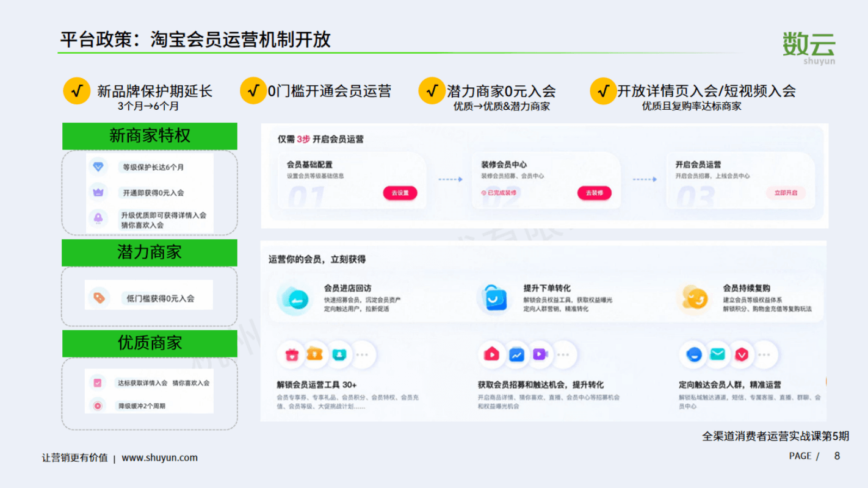Click the 会员持续复购 title text
Image resolution: width=868 pixels, height=488 pixels.
coord(747,288)
